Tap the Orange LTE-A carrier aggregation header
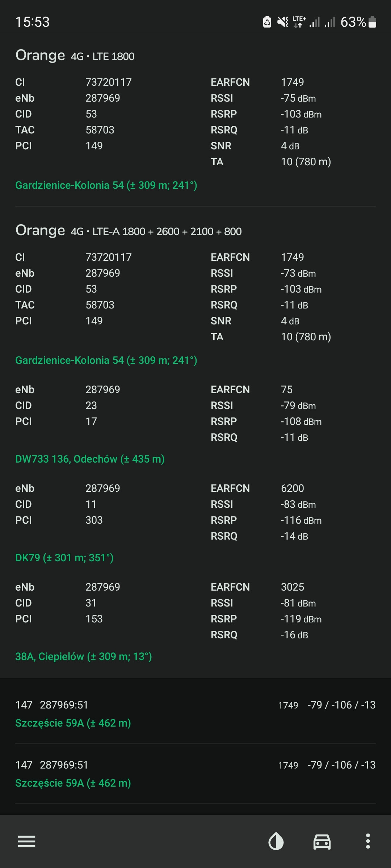This screenshot has height=868, width=391. [x=129, y=231]
